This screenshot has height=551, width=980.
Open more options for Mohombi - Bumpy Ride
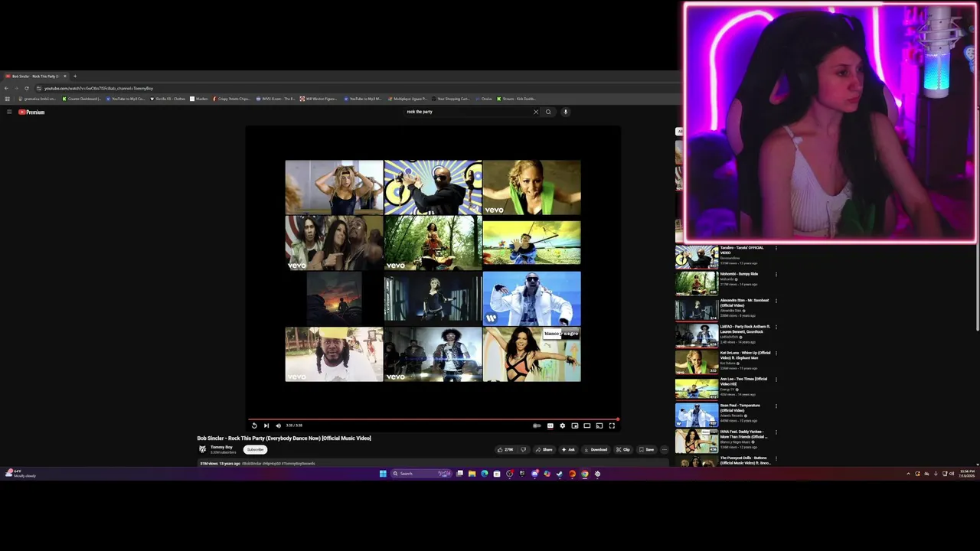point(776,274)
